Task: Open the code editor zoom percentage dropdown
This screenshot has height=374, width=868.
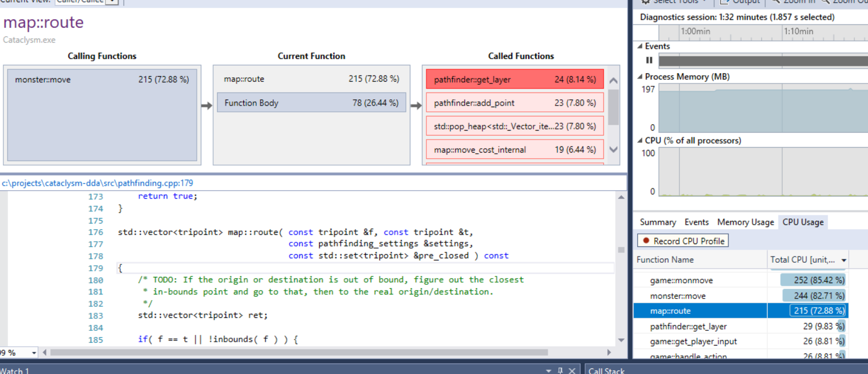Action: 33,352
